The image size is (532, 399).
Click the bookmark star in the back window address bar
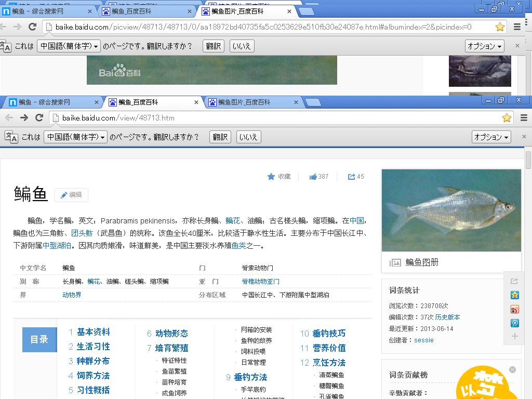[500, 27]
